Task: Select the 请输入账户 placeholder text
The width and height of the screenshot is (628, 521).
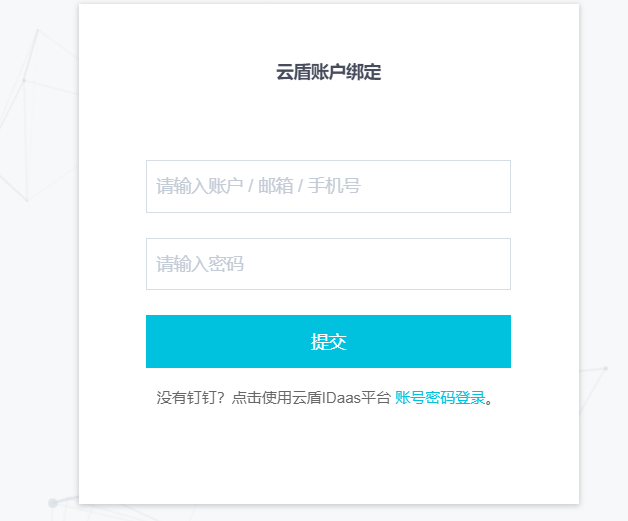Action: [199, 186]
